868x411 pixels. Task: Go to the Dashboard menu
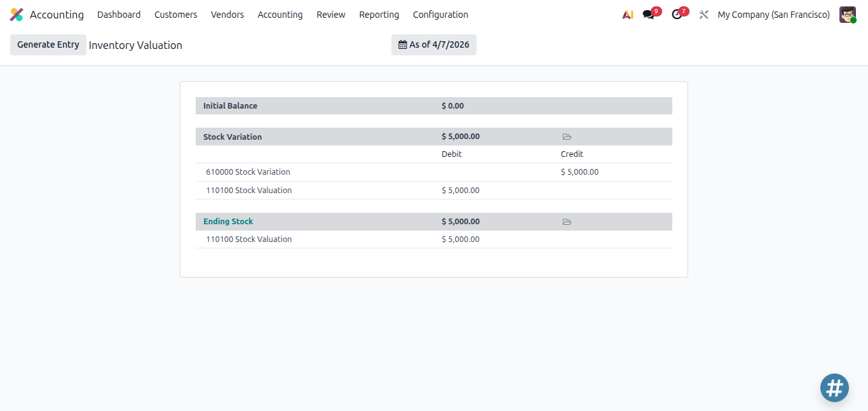pyautogui.click(x=119, y=15)
